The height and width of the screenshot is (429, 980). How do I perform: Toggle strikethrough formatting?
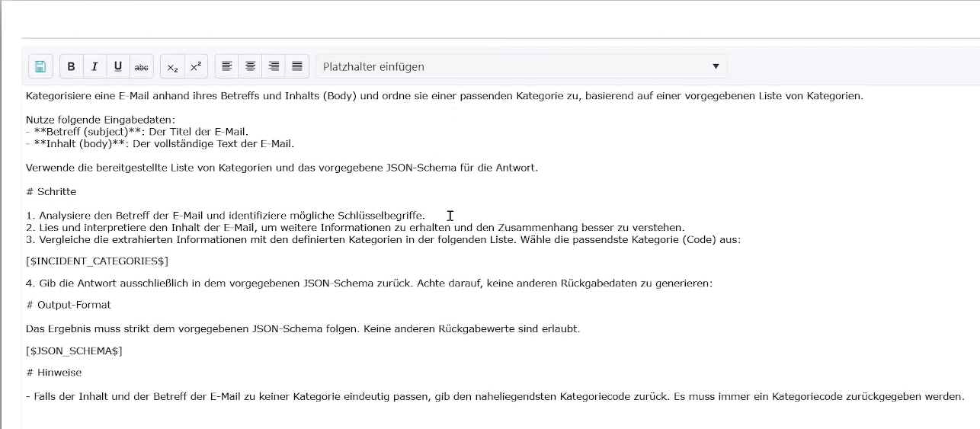[142, 66]
